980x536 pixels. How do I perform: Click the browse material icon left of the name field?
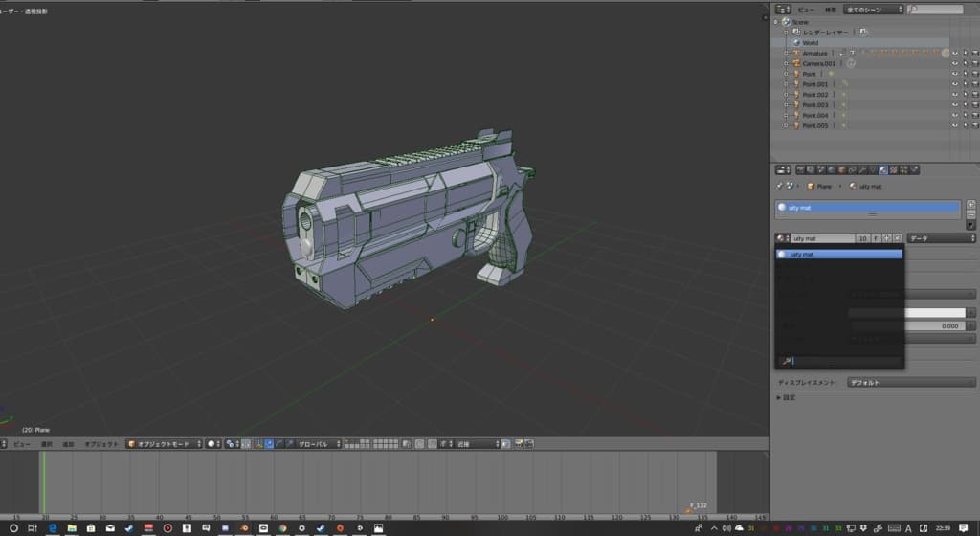coord(782,237)
